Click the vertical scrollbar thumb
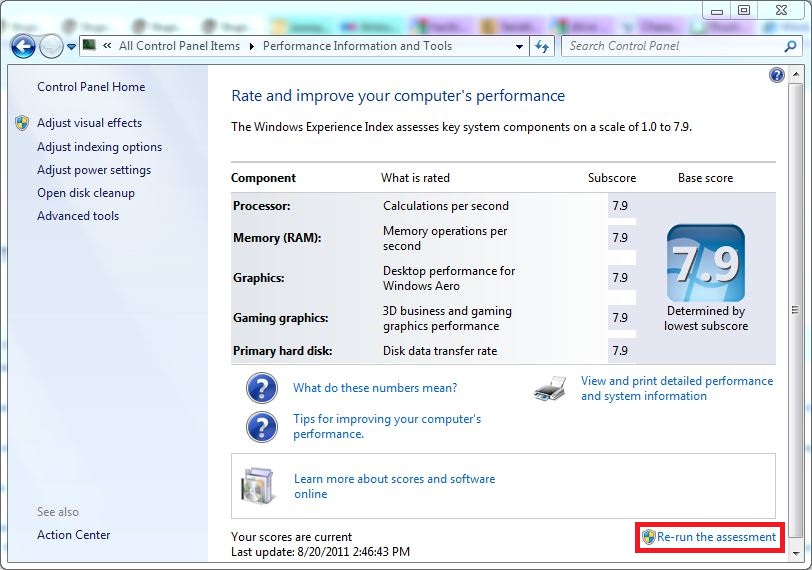 click(796, 310)
